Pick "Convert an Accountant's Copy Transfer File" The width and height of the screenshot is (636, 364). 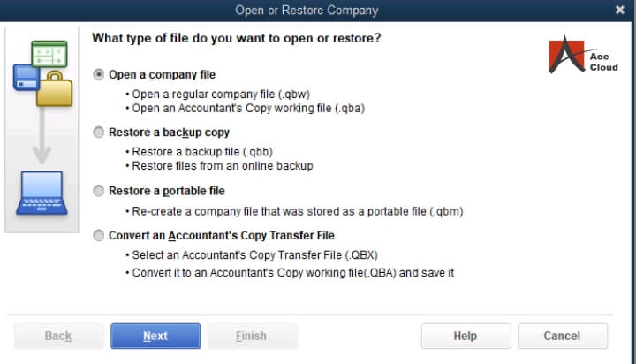(99, 236)
